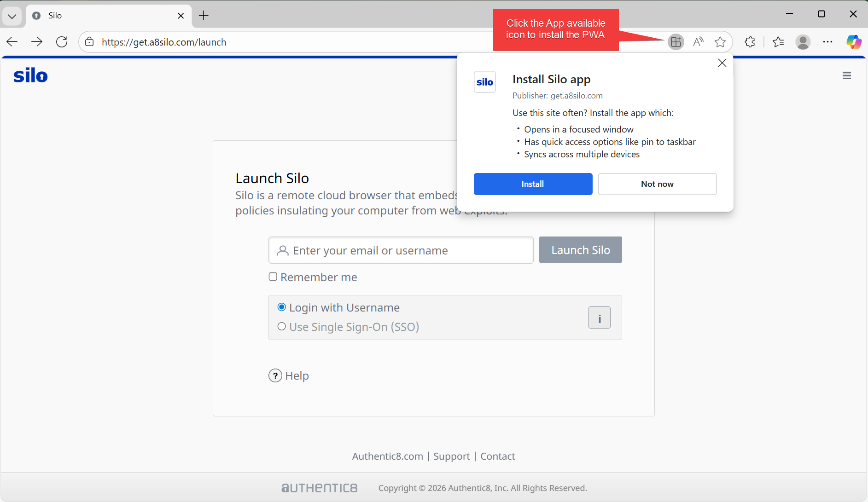Click the Not now button

point(657,184)
